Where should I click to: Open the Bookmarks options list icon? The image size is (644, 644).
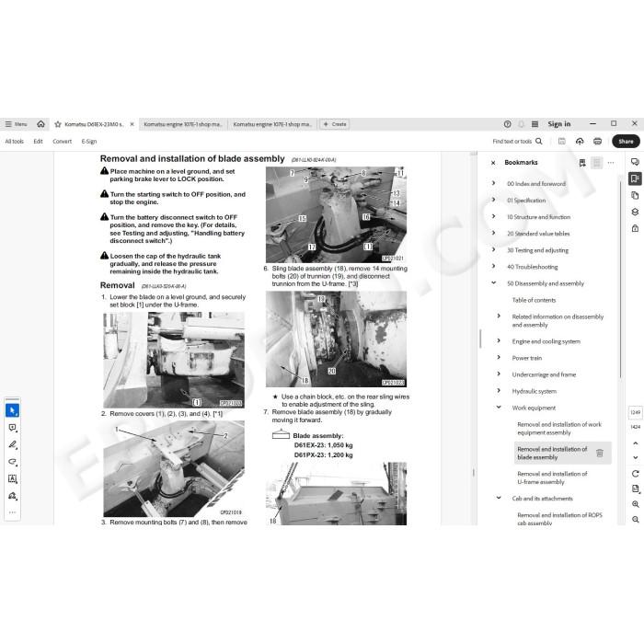point(597,163)
